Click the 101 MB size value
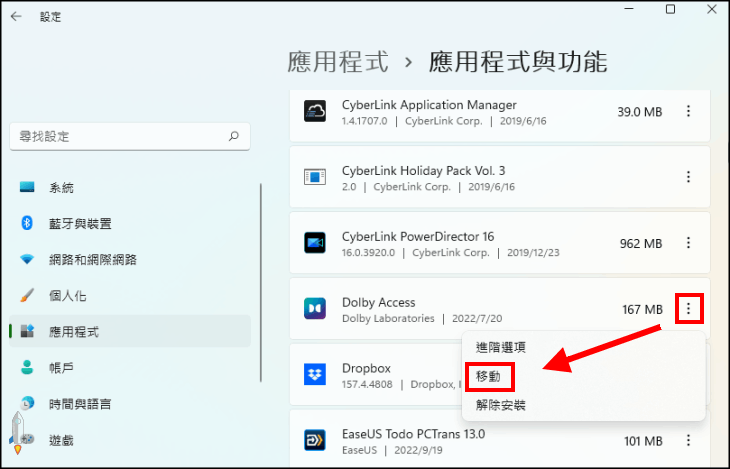Screen dimensions: 730x469 [x=643, y=441]
